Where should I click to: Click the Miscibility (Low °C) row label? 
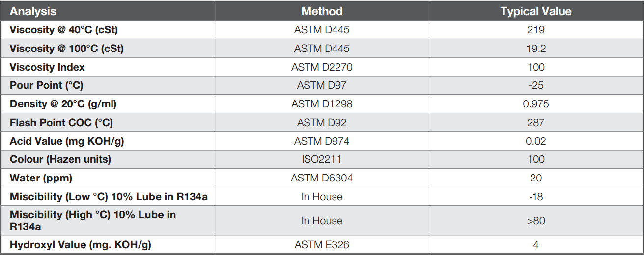point(109,197)
